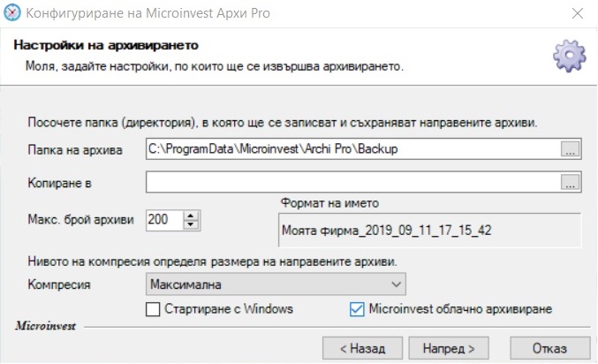Decrease Макс. брой архиви with down arrow

[191, 224]
